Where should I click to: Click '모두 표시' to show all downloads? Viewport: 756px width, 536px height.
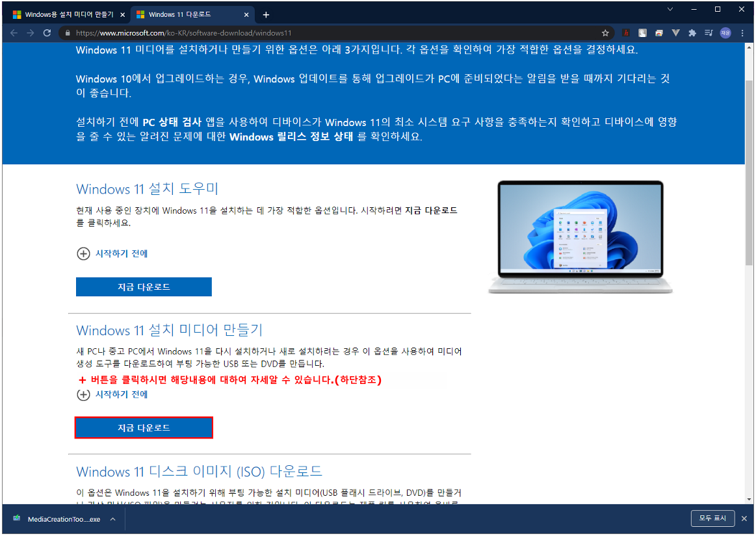(x=712, y=518)
